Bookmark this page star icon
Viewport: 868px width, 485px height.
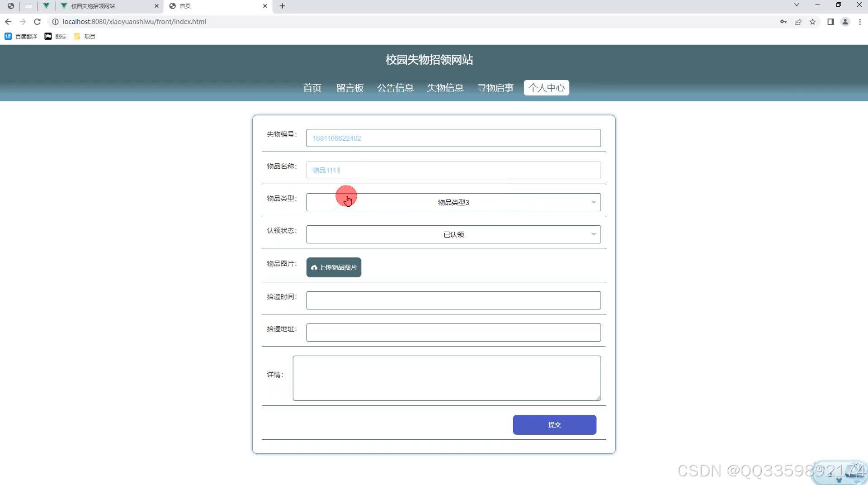pos(812,22)
